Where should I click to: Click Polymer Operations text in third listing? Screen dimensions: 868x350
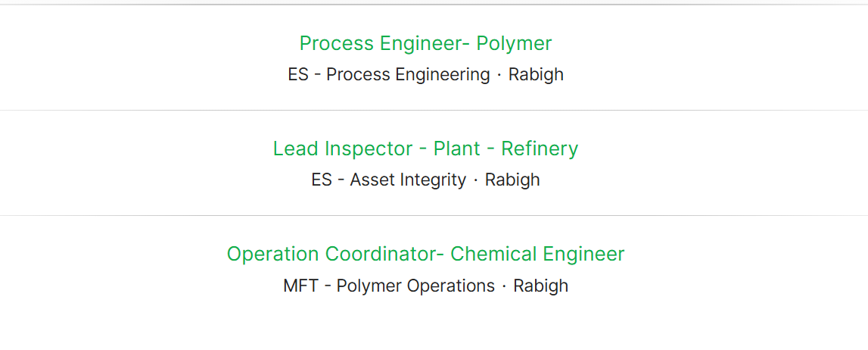pyautogui.click(x=415, y=286)
